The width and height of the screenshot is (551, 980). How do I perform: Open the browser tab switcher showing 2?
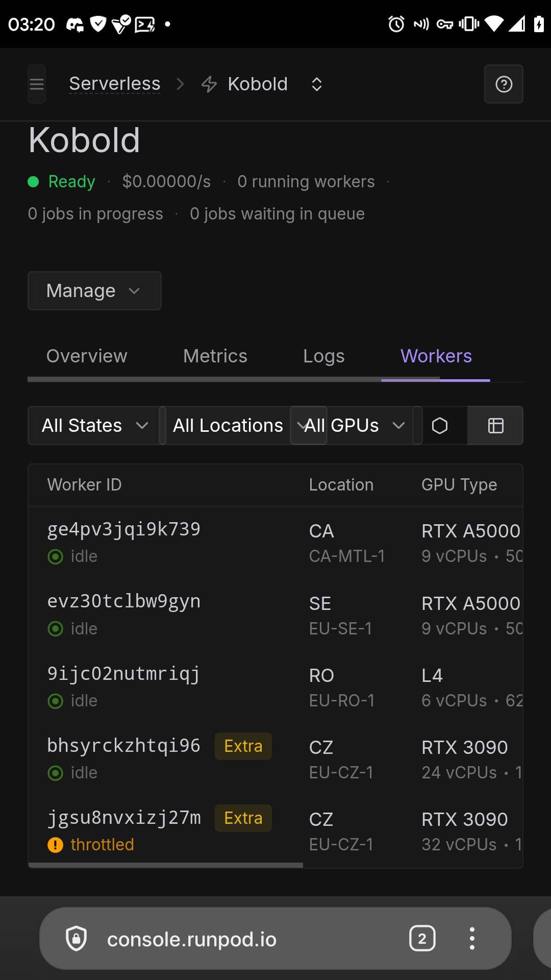[422, 938]
